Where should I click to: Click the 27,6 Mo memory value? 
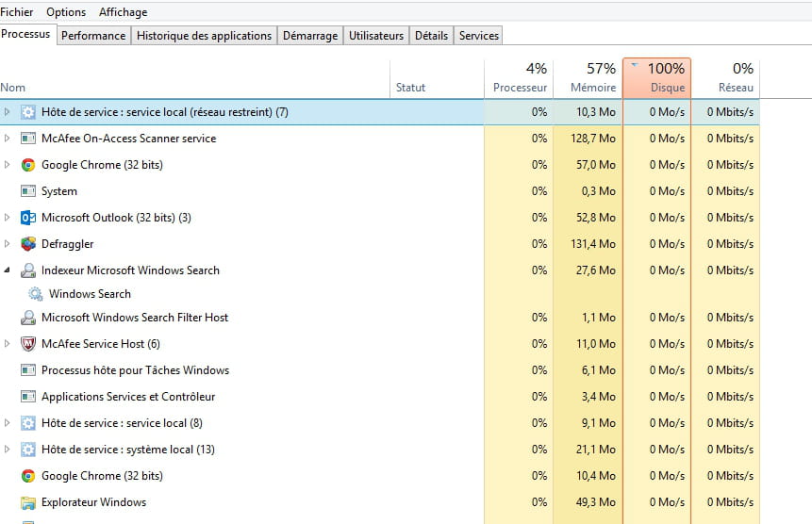click(x=595, y=270)
